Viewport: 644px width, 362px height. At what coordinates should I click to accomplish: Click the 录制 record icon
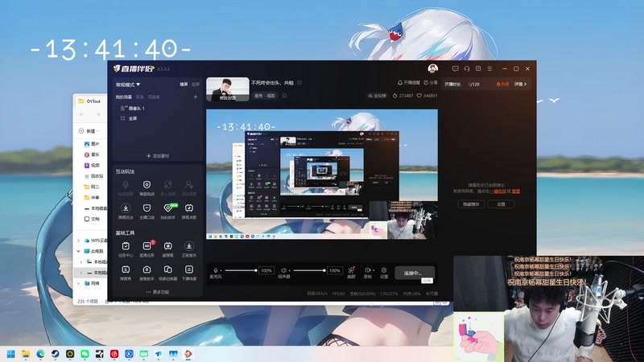tap(367, 270)
